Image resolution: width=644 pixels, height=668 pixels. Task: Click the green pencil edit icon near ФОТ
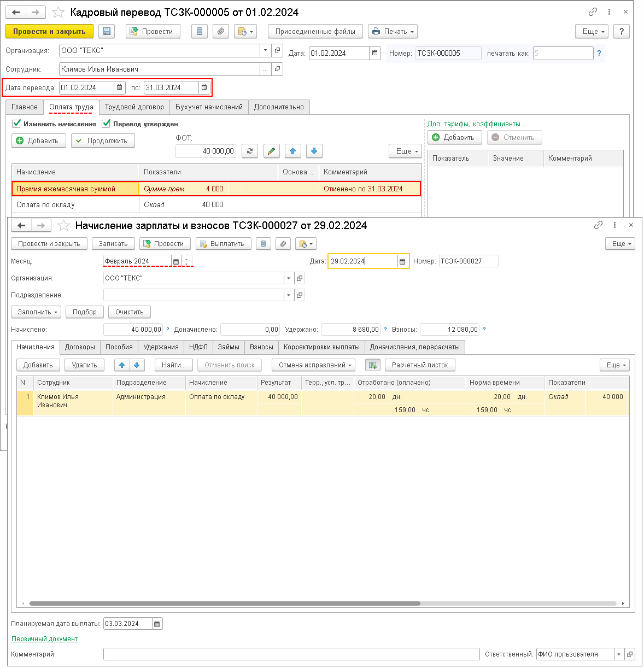(271, 151)
